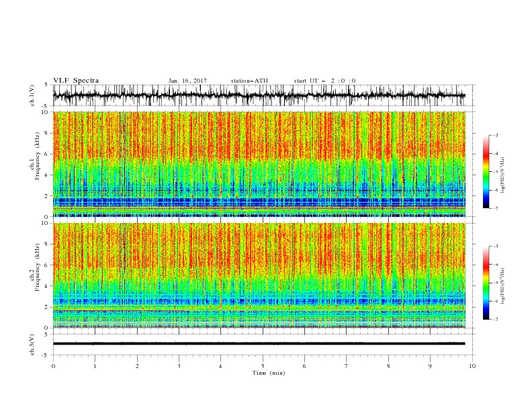Click the "ch.3(V)" axis label
Screen dimensions: 532x411
(x=32, y=345)
